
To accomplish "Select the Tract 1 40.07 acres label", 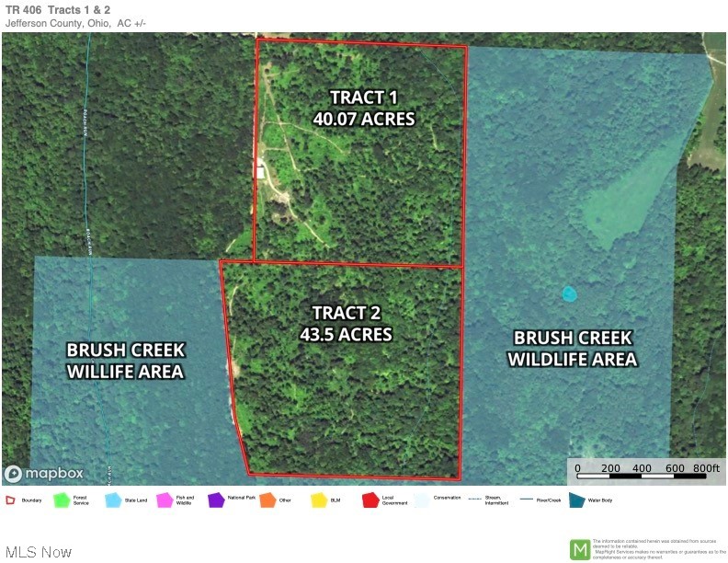I will click(x=363, y=109).
